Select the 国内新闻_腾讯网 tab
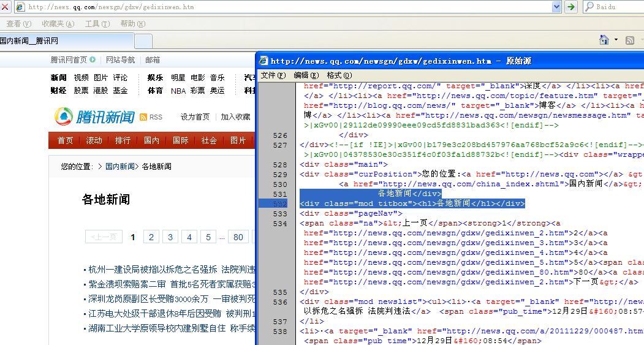The width and height of the screenshot is (644, 345). [66, 41]
